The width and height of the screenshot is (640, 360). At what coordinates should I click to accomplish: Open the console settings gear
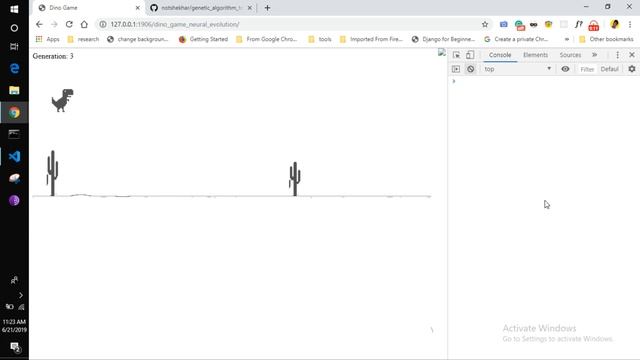[x=632, y=69]
